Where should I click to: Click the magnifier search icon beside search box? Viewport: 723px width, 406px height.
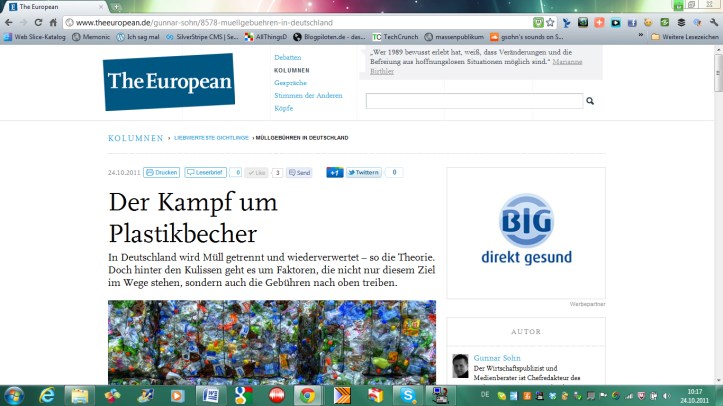590,100
